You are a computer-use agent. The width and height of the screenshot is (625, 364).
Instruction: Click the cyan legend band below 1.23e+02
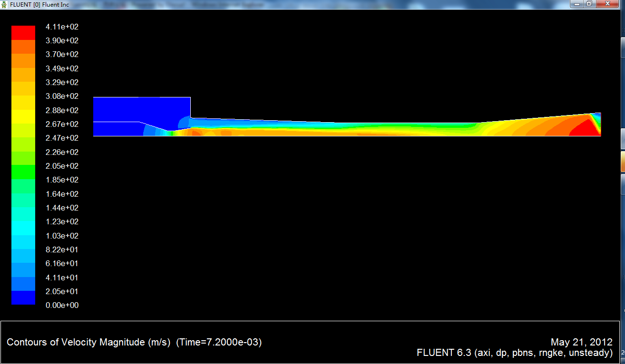pos(23,228)
